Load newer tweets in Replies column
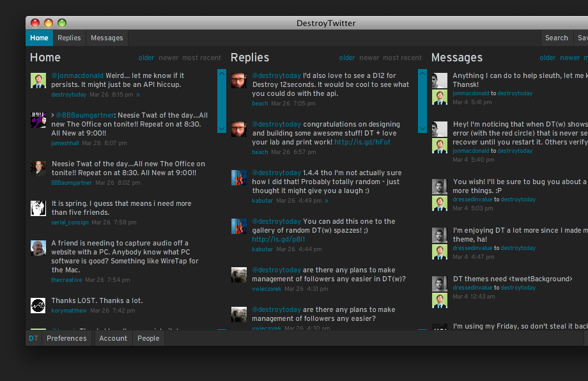Screen dimensions: 588x381 coord(369,58)
